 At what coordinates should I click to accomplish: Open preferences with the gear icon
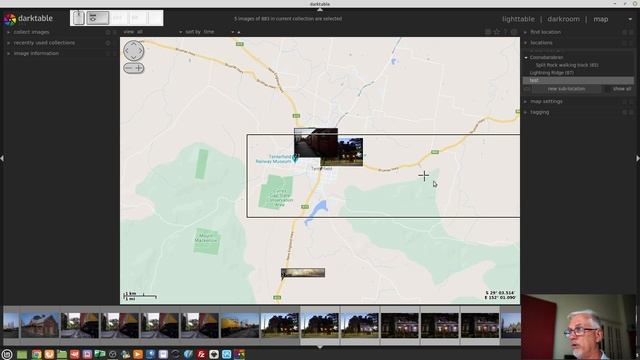tap(513, 32)
